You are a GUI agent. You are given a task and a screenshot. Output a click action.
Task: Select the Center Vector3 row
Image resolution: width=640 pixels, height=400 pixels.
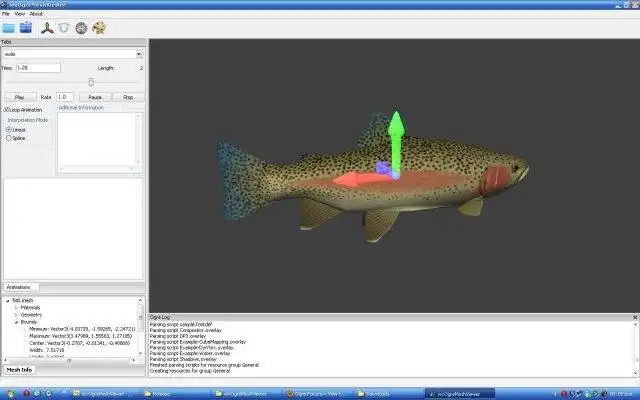pos(80,343)
